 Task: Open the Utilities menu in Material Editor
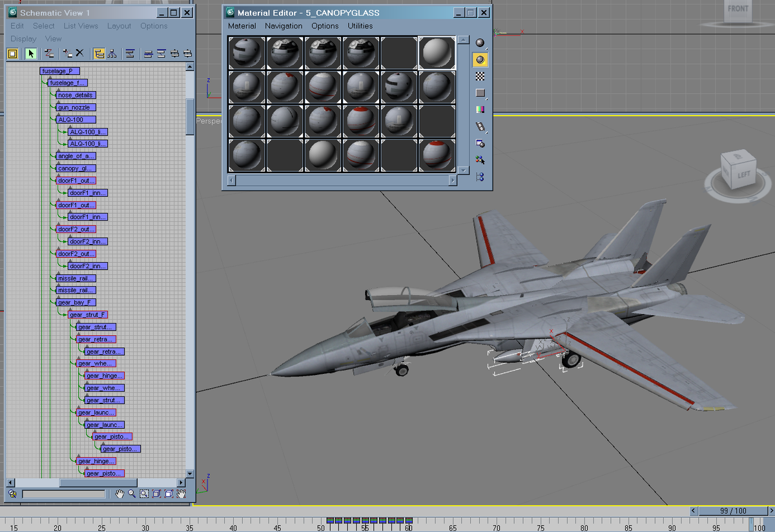(x=360, y=26)
